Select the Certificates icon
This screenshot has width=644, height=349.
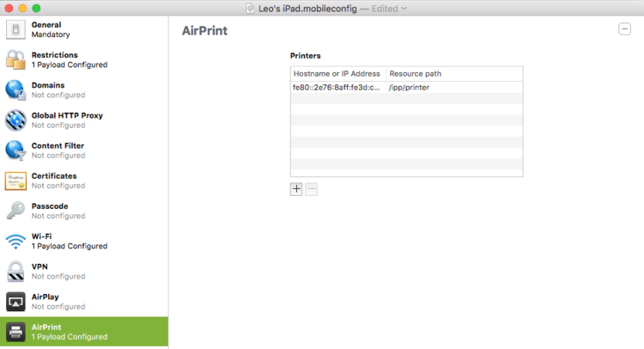[x=15, y=181]
